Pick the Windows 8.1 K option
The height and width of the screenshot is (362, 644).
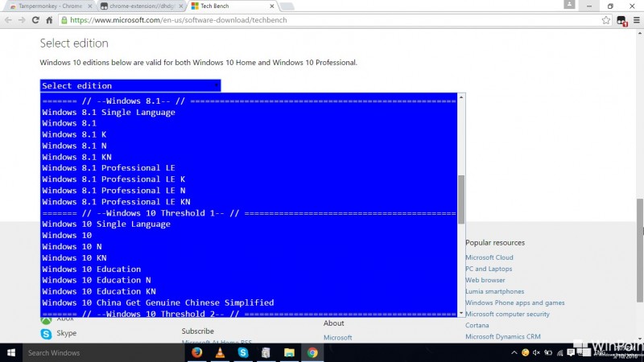coord(249,134)
